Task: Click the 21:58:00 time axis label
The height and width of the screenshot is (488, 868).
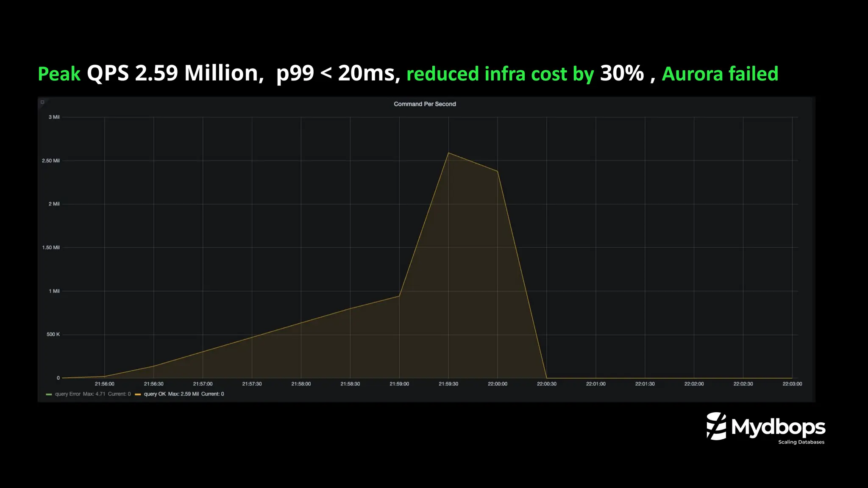Action: point(301,384)
